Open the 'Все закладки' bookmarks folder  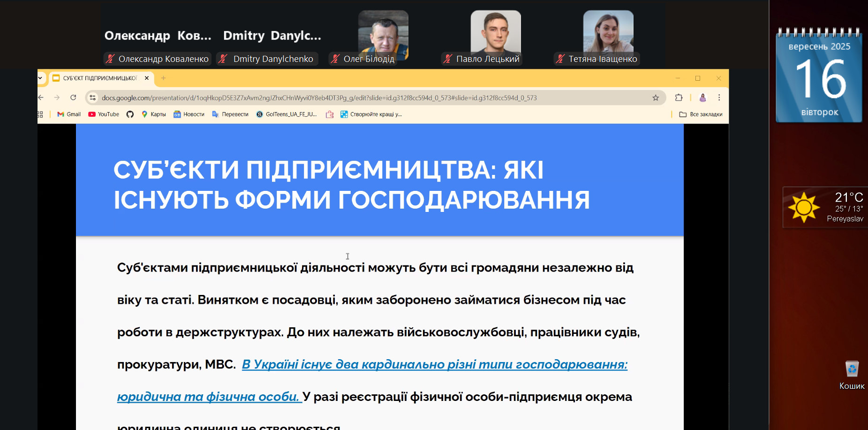[701, 114]
